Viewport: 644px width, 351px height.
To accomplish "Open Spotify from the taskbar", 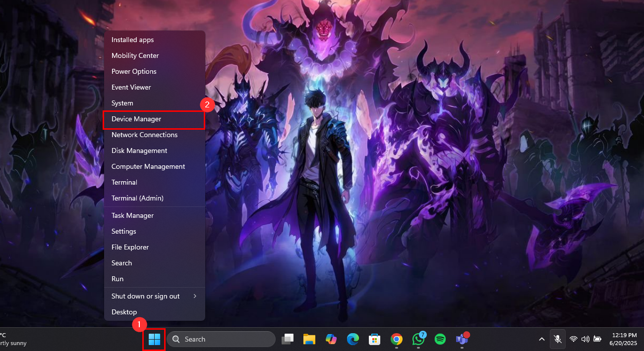I will coord(440,339).
